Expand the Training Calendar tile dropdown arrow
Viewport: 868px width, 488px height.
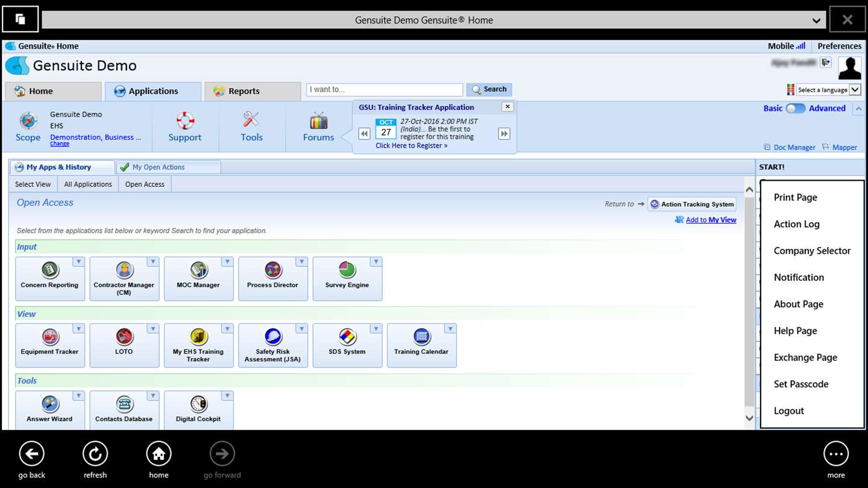[450, 329]
